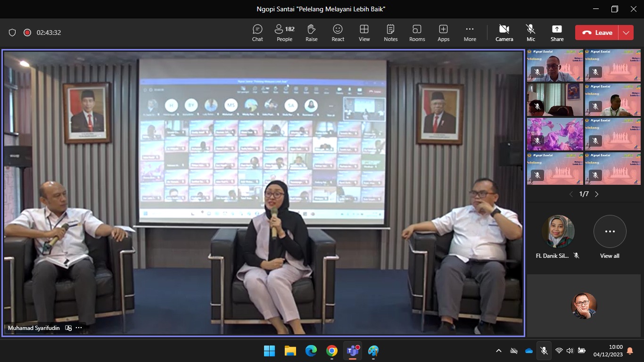Show the People participant list
The image size is (644, 362).
coord(284,33)
